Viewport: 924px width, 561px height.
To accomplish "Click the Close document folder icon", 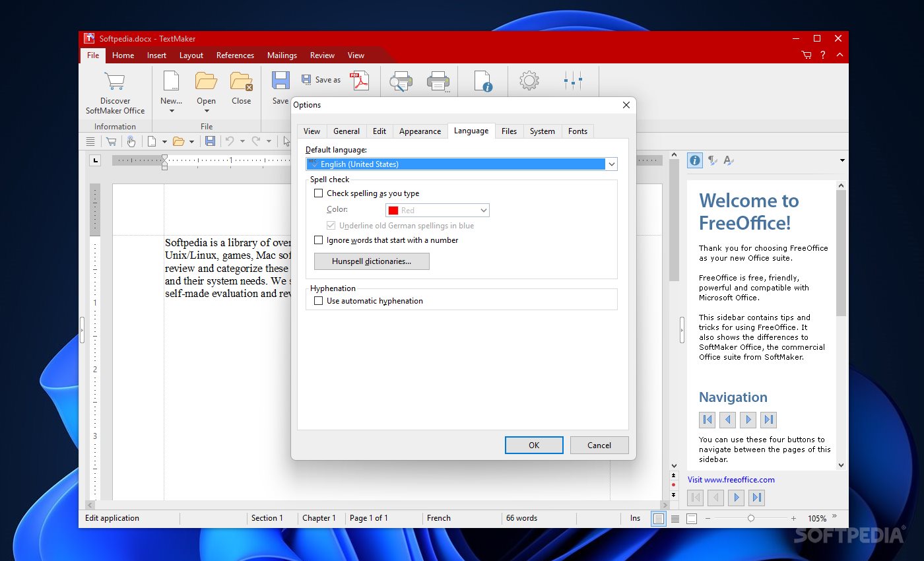I will tap(241, 81).
